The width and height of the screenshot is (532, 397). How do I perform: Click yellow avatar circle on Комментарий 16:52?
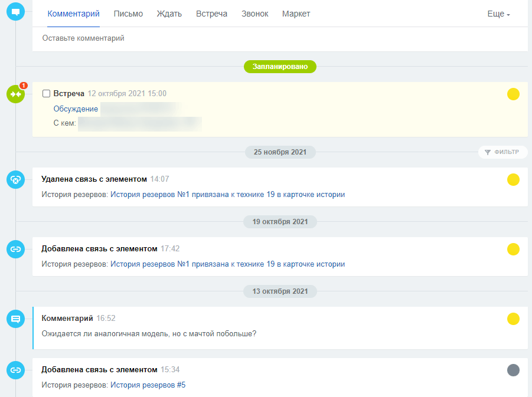[x=513, y=319]
